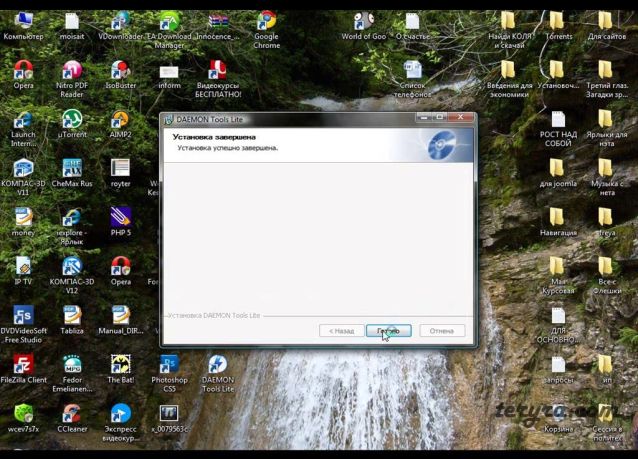This screenshot has height=459, width=638.
Task: Click the < Назад button
Action: 341,331
